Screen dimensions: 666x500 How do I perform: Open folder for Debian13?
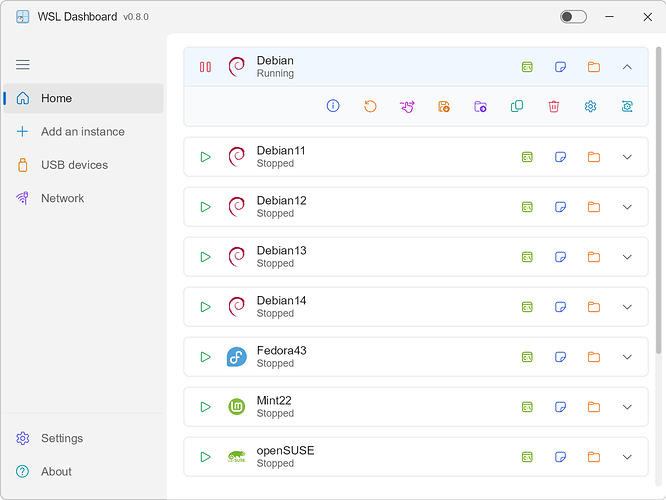[x=594, y=257]
